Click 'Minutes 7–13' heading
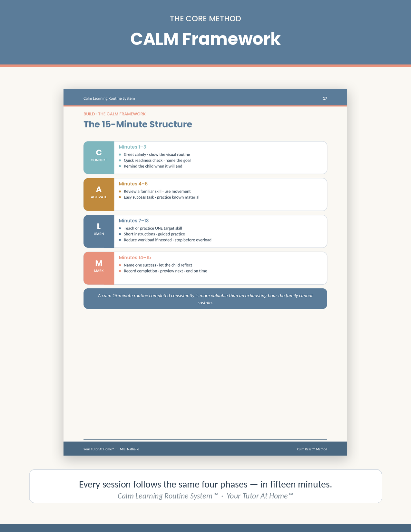Viewport: 411px width, 532px height. click(134, 221)
